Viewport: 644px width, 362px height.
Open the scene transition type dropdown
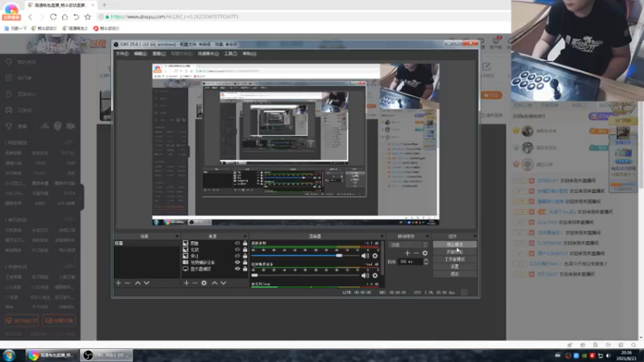[x=408, y=245]
